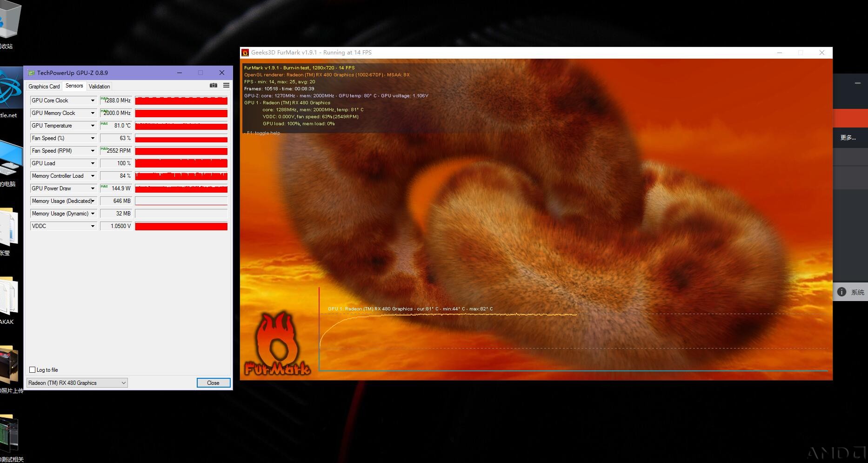Expand Fan Speed (%) sensor dropdown
This screenshot has width=868, height=463.
tap(93, 138)
